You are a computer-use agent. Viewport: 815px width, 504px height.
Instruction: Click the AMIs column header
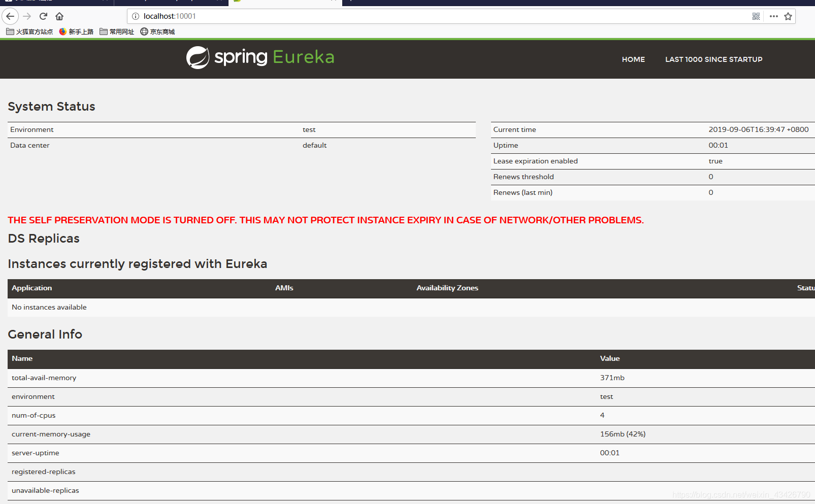click(x=284, y=288)
